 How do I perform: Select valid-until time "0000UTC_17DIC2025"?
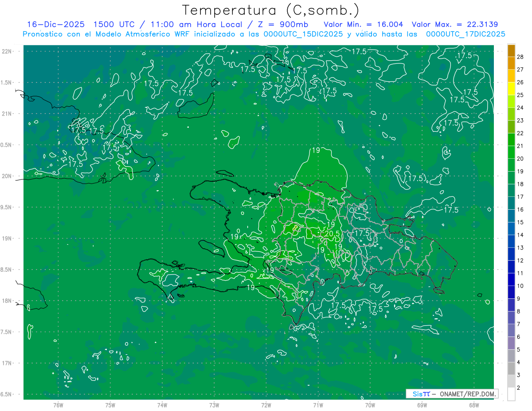(465, 34)
